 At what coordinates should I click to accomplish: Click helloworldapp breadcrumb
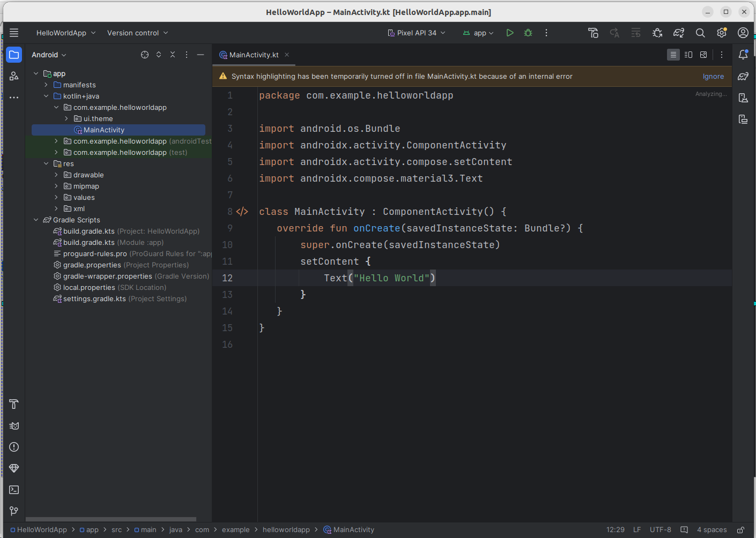[x=286, y=530]
